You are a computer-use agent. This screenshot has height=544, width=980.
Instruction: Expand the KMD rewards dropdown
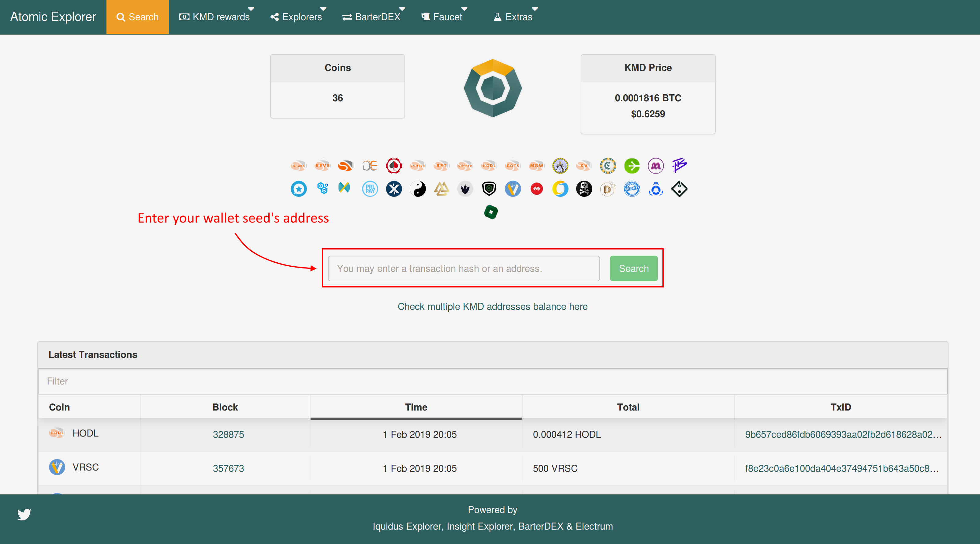pyautogui.click(x=216, y=17)
